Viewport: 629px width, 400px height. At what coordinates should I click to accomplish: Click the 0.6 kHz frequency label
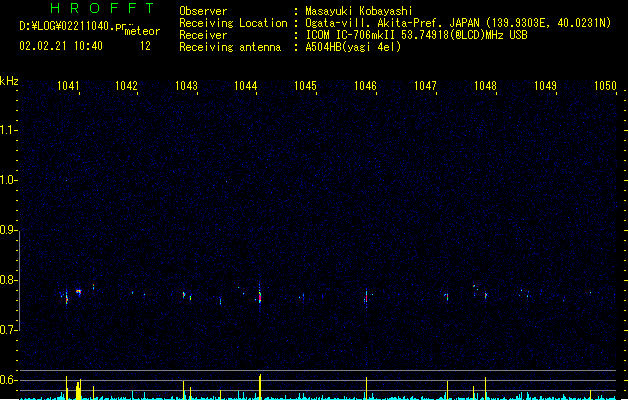pyautogui.click(x=8, y=380)
